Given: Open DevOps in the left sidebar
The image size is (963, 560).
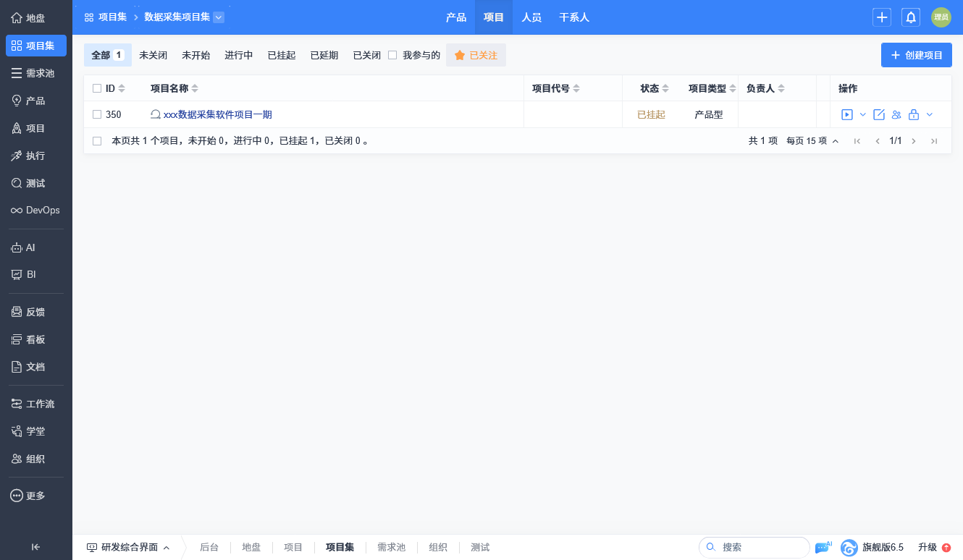Looking at the screenshot, I should pyautogui.click(x=36, y=211).
